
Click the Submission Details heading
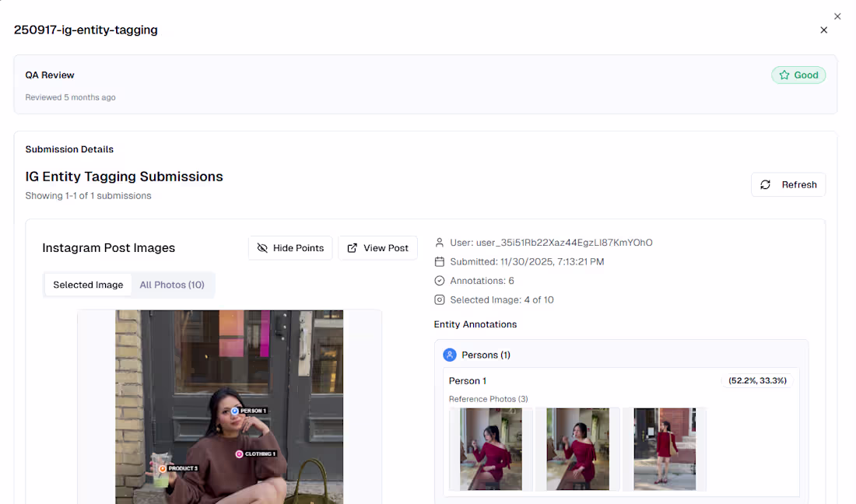[x=69, y=149]
